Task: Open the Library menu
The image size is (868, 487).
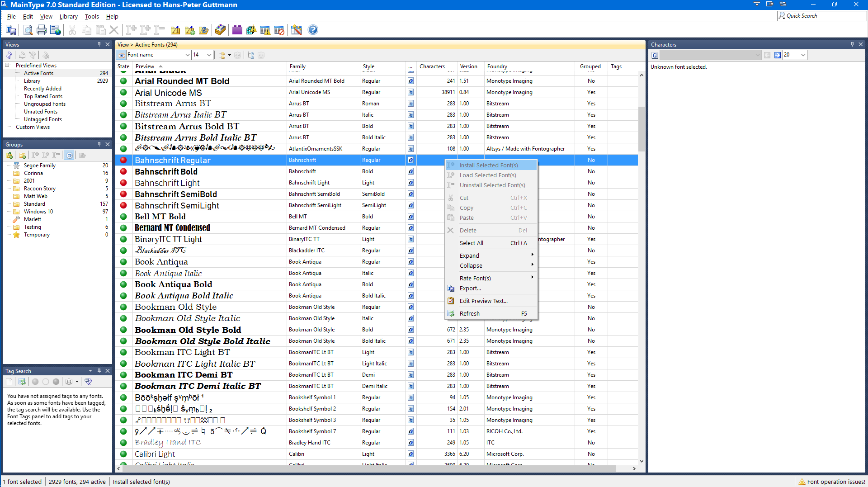Action: pyautogui.click(x=69, y=16)
